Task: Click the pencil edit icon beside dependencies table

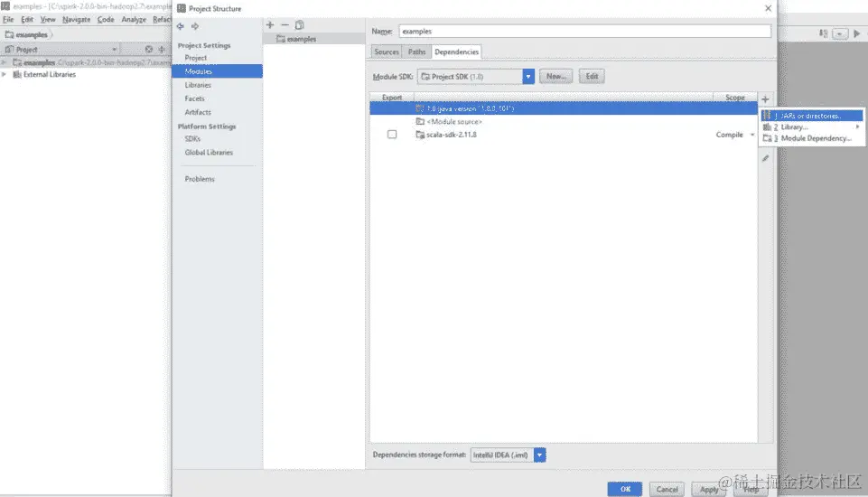Action: pyautogui.click(x=765, y=158)
